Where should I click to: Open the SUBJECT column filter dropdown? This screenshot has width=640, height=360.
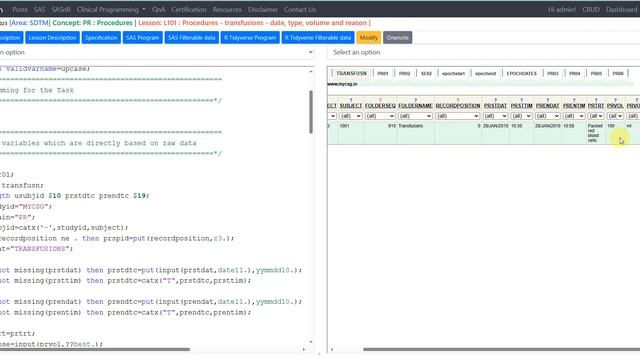pos(351,116)
